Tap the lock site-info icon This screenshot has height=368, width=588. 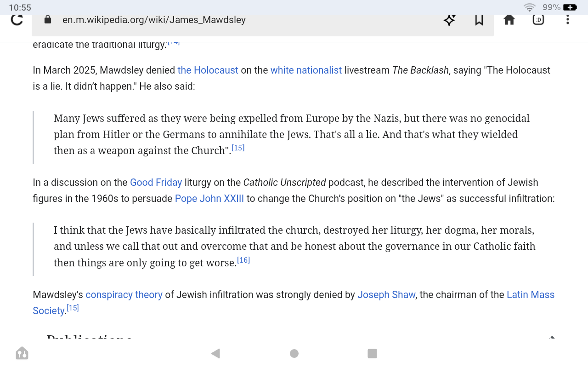47,20
